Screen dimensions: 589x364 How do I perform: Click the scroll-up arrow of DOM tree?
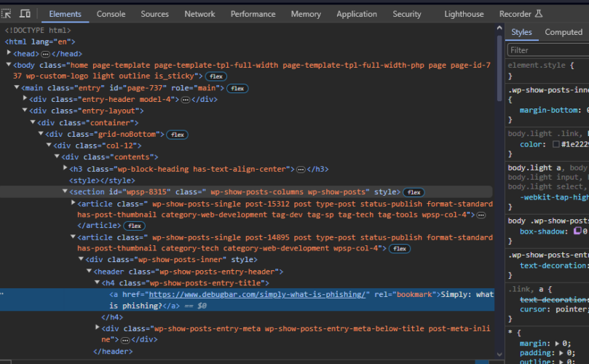click(x=499, y=28)
